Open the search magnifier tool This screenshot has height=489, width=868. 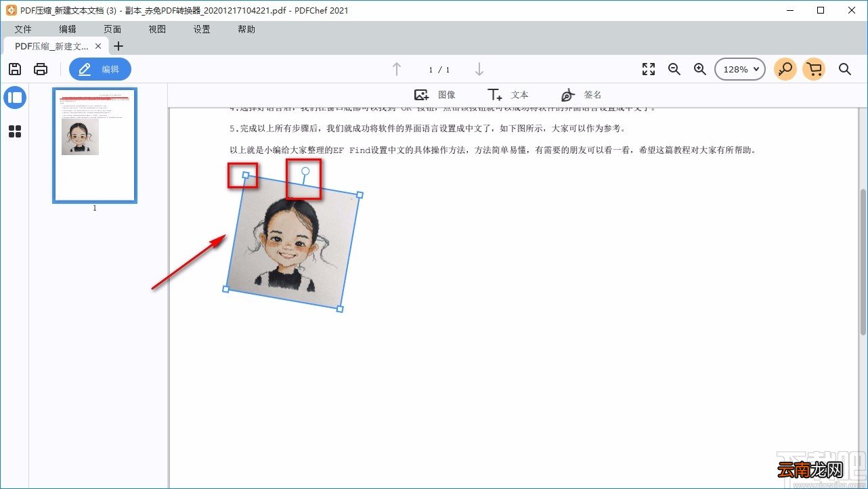tap(845, 69)
